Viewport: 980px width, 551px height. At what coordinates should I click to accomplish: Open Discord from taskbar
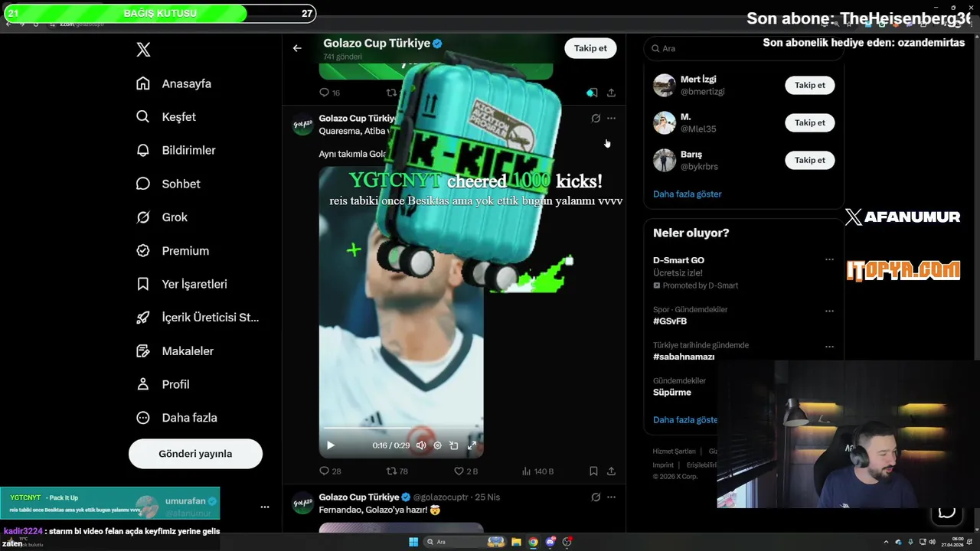click(x=550, y=542)
